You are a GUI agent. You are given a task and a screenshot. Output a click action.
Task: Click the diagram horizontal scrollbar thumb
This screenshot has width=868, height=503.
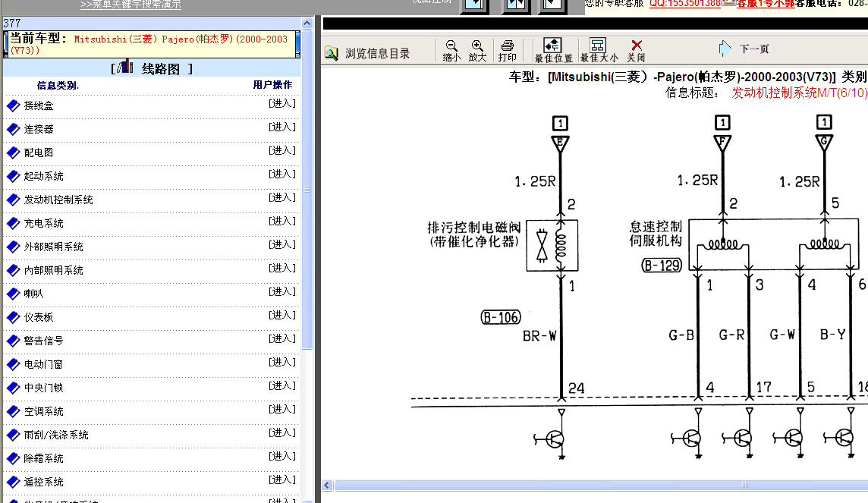[602, 486]
